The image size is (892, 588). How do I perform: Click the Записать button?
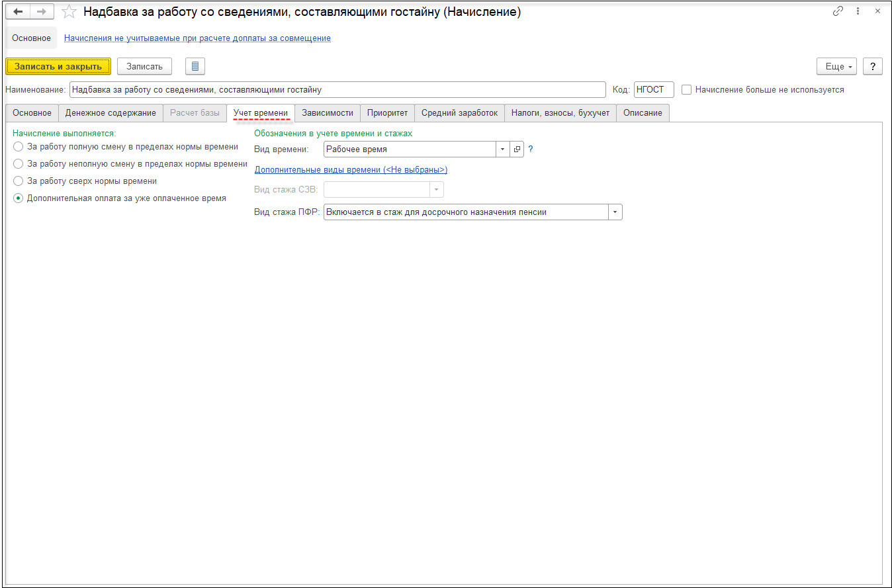point(144,66)
